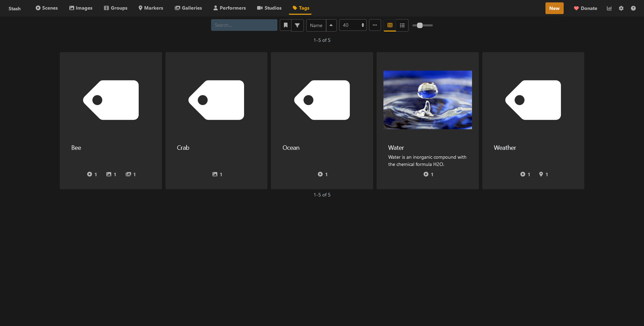644x326 pixels.
Task: Click the New button
Action: (554, 8)
